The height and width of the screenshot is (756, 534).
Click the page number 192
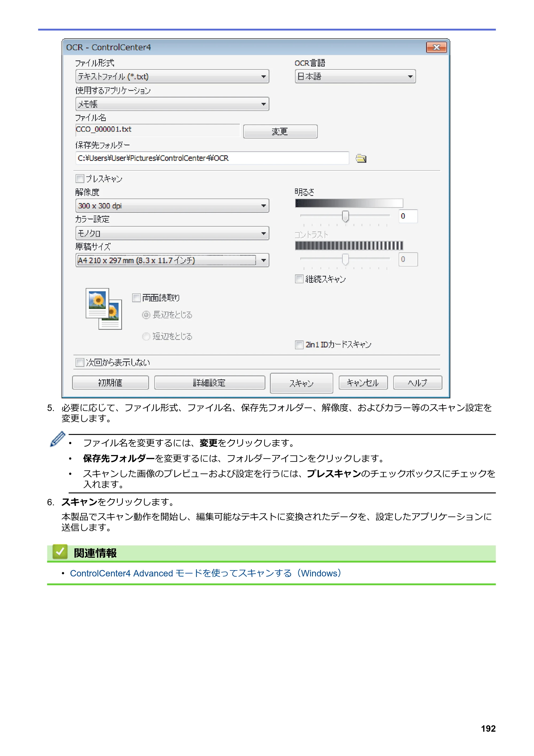pos(488,728)
